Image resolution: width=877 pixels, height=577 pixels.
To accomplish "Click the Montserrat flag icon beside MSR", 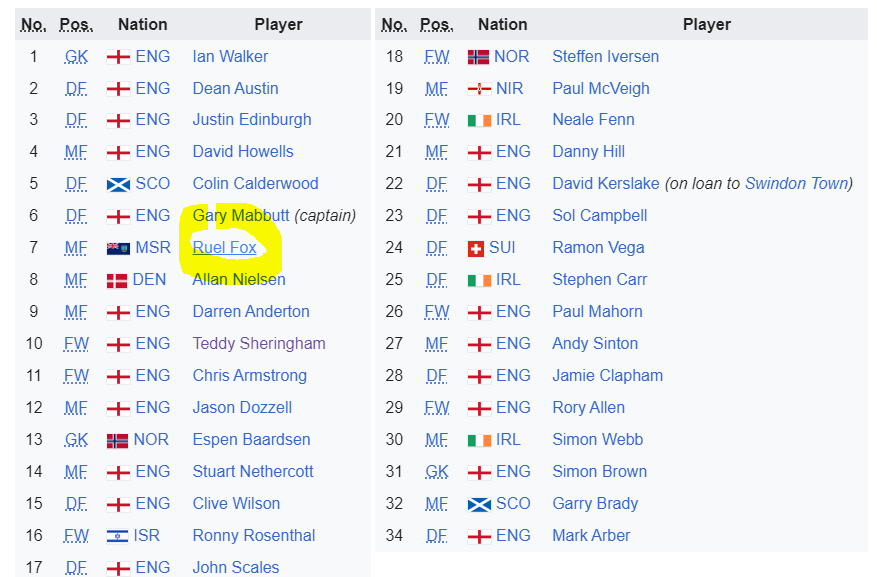I will point(118,248).
